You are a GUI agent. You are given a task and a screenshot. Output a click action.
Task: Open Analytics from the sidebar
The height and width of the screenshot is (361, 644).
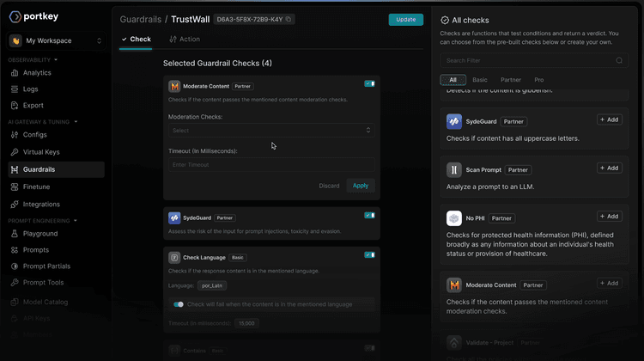[37, 73]
